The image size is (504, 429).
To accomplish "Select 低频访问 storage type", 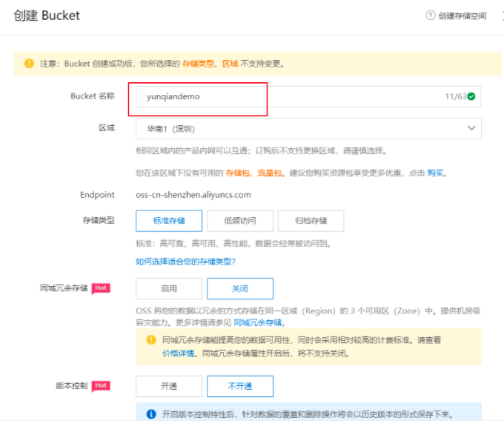I will click(240, 221).
